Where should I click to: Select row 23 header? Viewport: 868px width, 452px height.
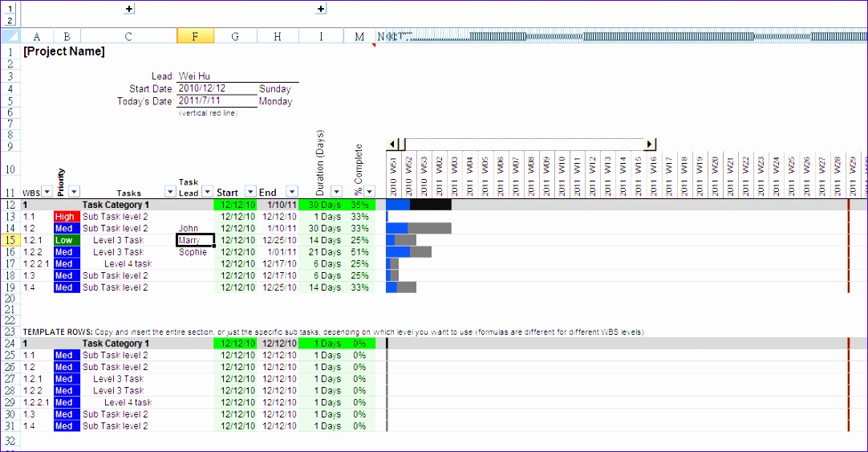(10, 332)
